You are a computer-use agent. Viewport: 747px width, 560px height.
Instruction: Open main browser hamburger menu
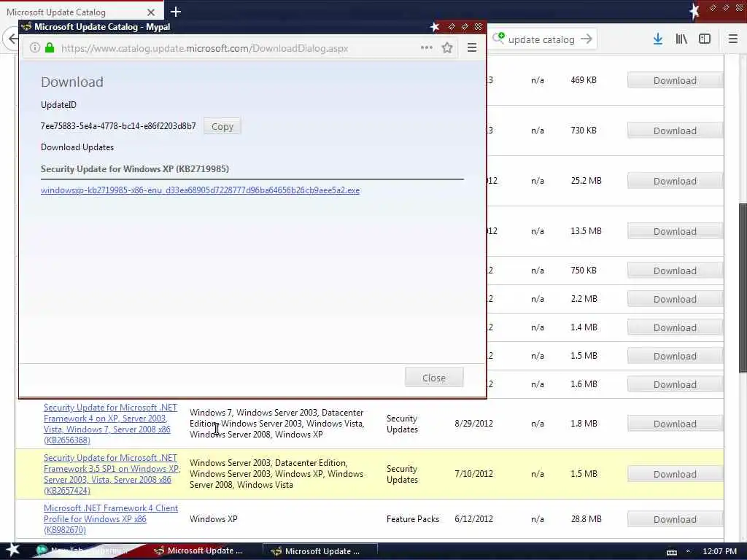[x=732, y=39]
